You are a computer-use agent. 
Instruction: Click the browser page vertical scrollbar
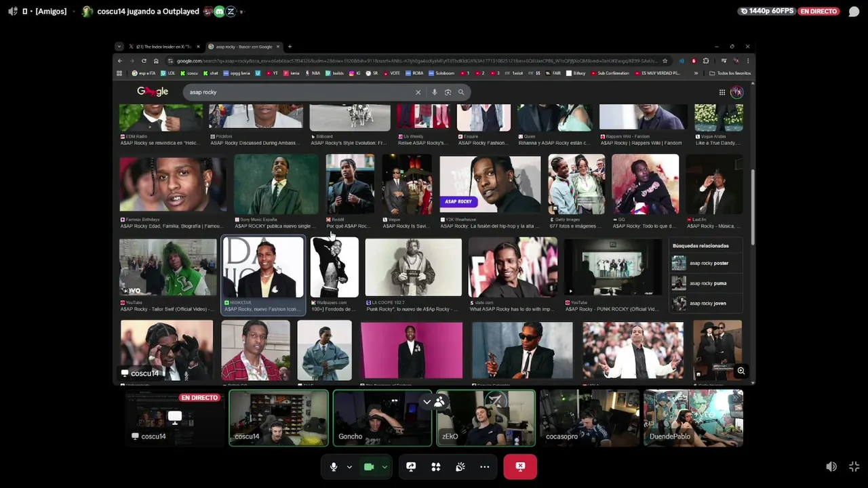point(752,207)
